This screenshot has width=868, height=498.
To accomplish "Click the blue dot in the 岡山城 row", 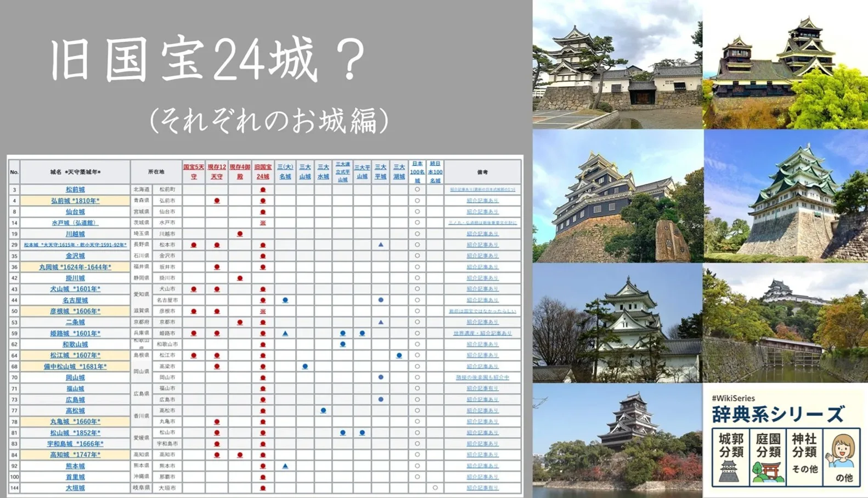I will click(381, 377).
